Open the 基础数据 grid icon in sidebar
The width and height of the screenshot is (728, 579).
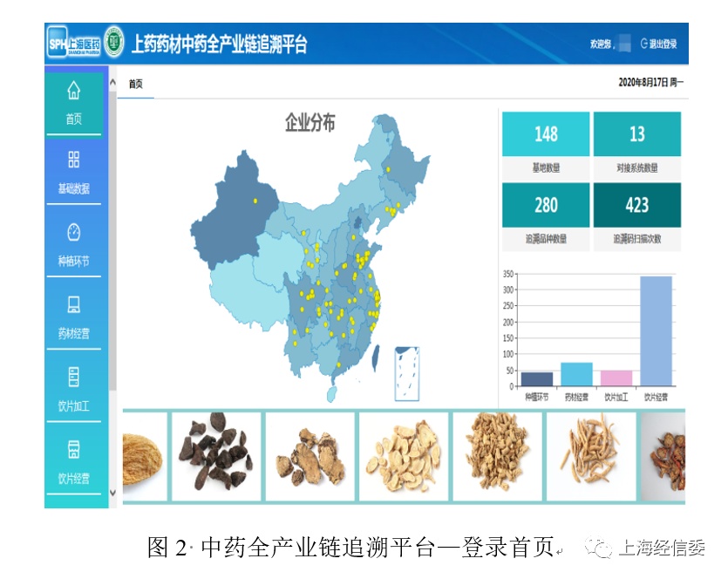coord(74,160)
